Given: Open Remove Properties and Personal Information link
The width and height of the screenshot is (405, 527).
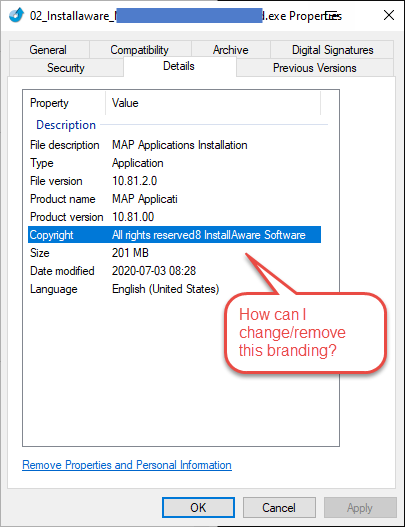Looking at the screenshot, I should [127, 465].
